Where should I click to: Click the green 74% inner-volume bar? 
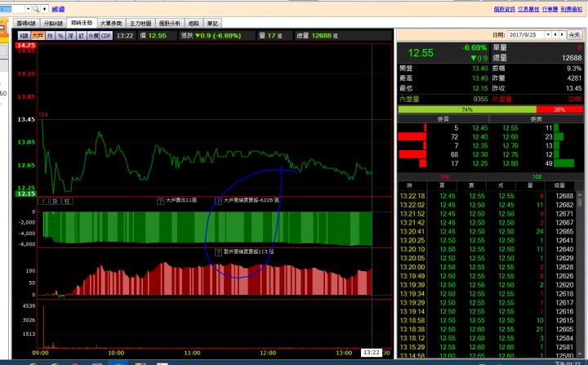point(467,109)
